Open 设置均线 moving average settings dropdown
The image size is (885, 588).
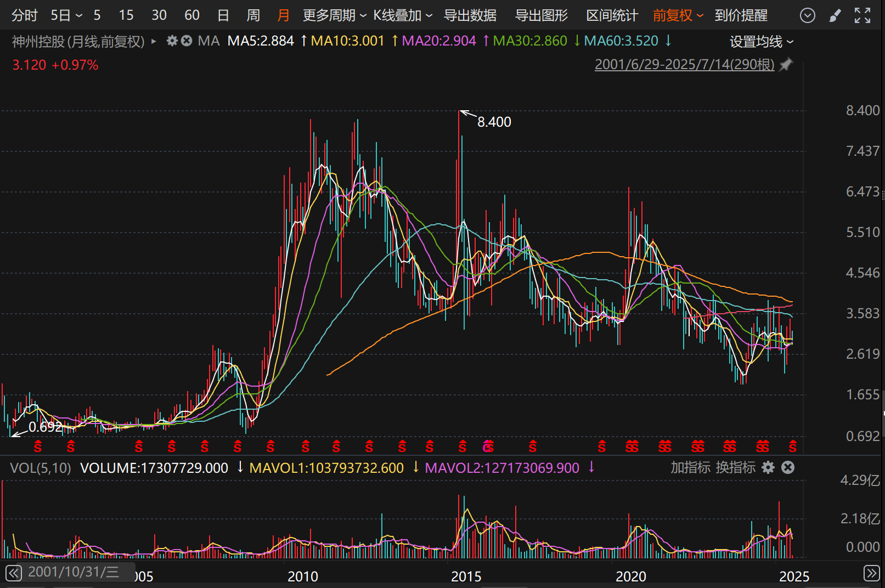[x=762, y=42]
